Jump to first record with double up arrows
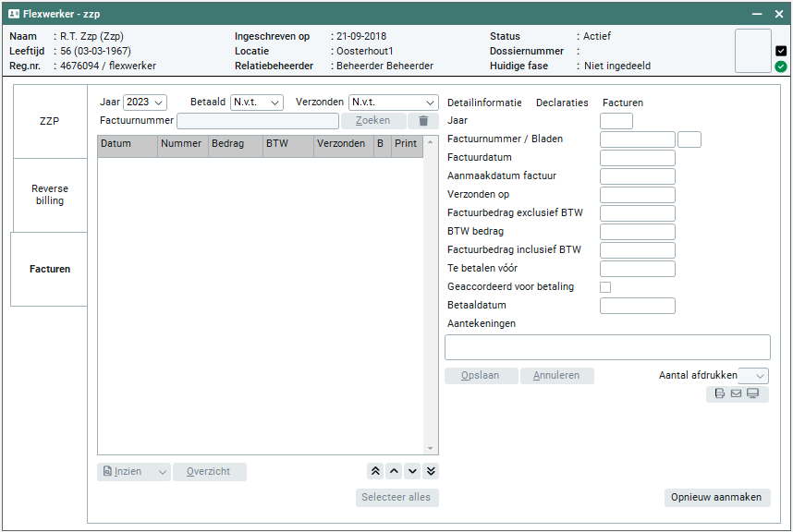This screenshot has height=532, width=793. (x=375, y=471)
